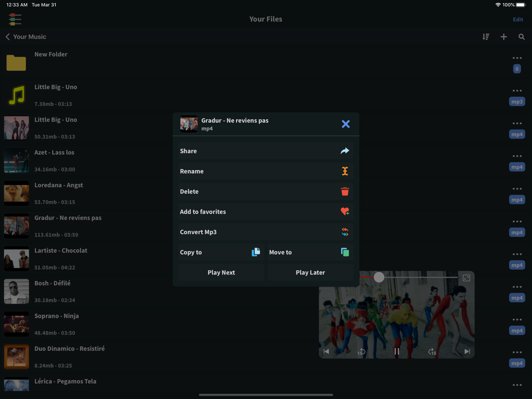Open more options for Little Big - Uno mp4
The height and width of the screenshot is (399, 532).
coord(517,123)
